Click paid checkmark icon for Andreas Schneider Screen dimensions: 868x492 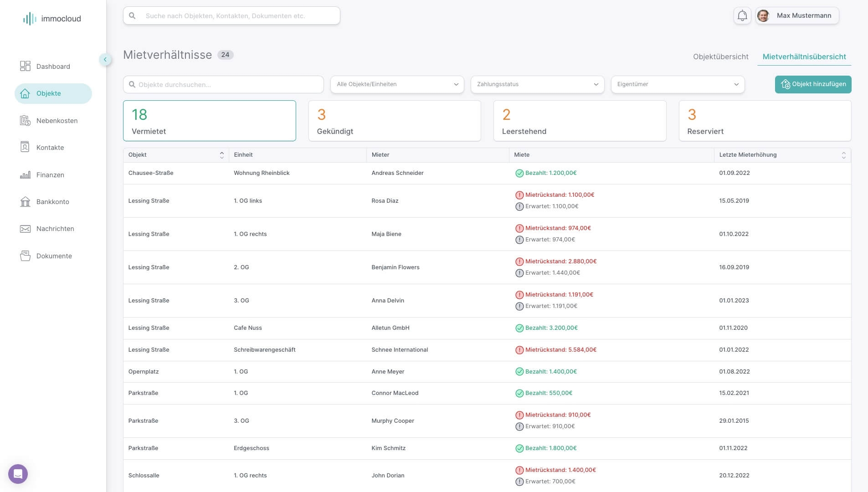point(519,173)
